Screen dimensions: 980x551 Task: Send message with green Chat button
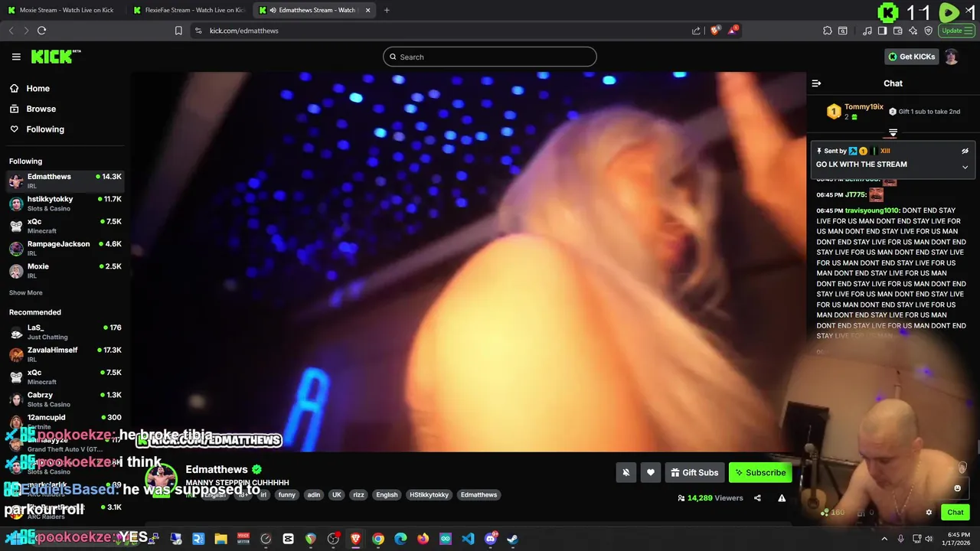[x=955, y=512]
